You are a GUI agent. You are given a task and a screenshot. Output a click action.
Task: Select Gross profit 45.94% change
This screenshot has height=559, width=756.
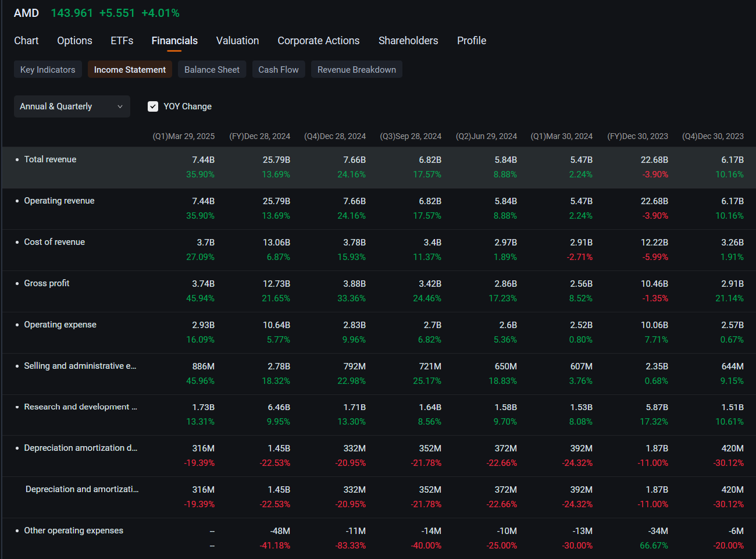[200, 298]
